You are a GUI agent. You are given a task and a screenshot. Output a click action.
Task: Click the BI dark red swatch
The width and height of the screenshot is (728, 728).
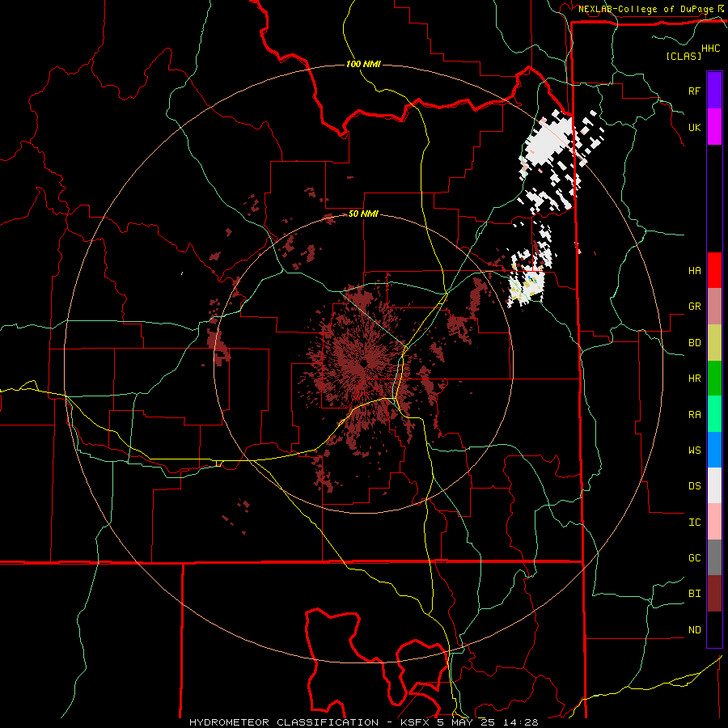[714, 594]
